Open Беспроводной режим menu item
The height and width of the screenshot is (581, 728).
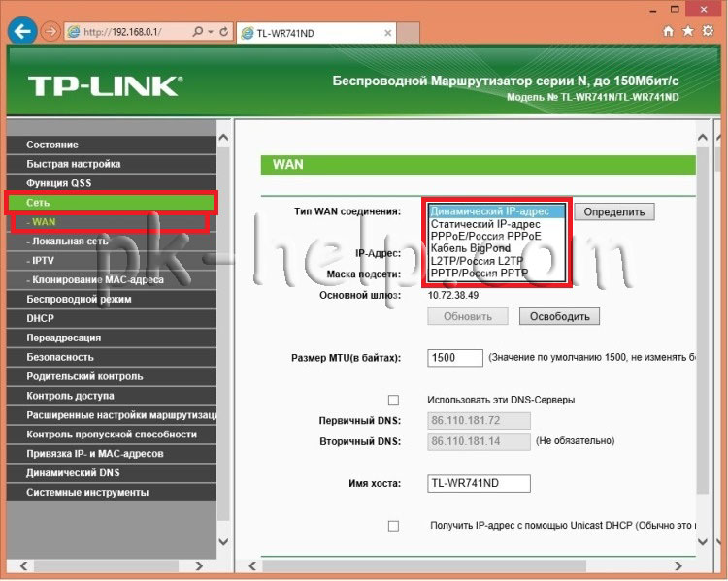tap(112, 300)
